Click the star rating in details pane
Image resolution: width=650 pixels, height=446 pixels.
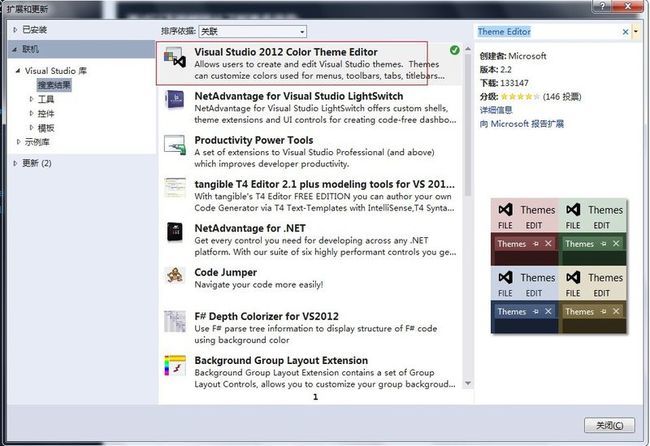point(520,97)
